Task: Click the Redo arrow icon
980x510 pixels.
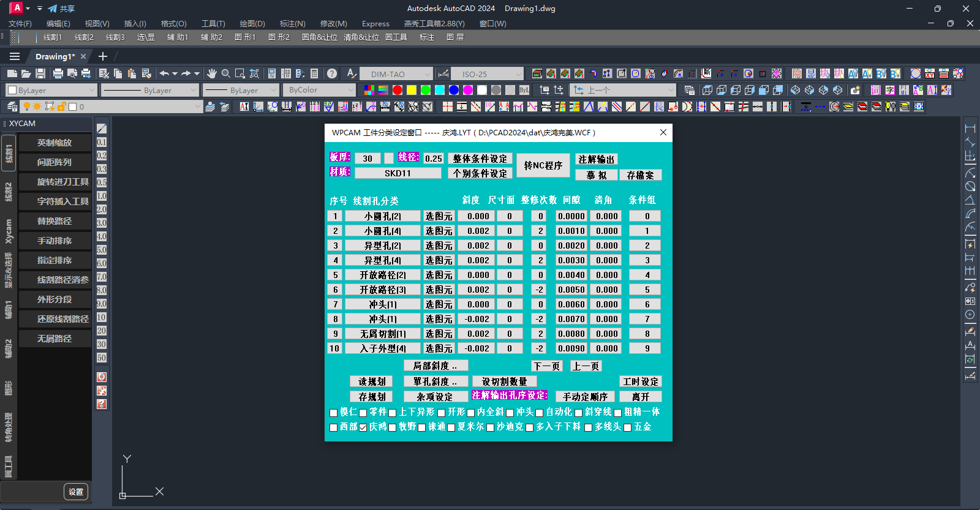Action: tap(186, 73)
